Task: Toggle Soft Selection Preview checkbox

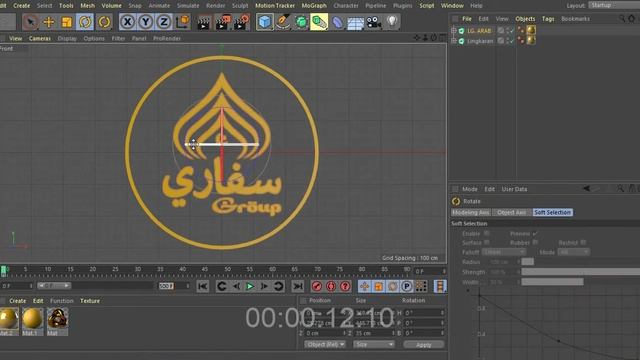Action: (535, 233)
